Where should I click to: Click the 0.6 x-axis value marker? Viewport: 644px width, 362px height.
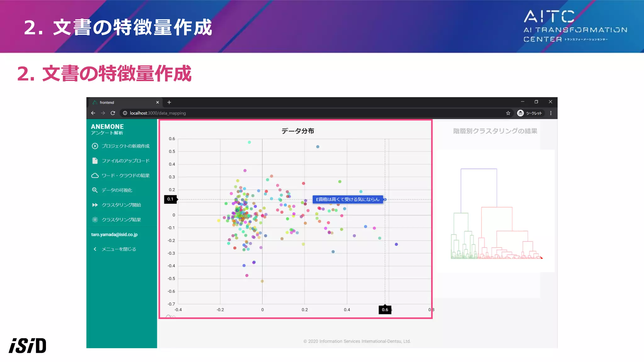(385, 310)
